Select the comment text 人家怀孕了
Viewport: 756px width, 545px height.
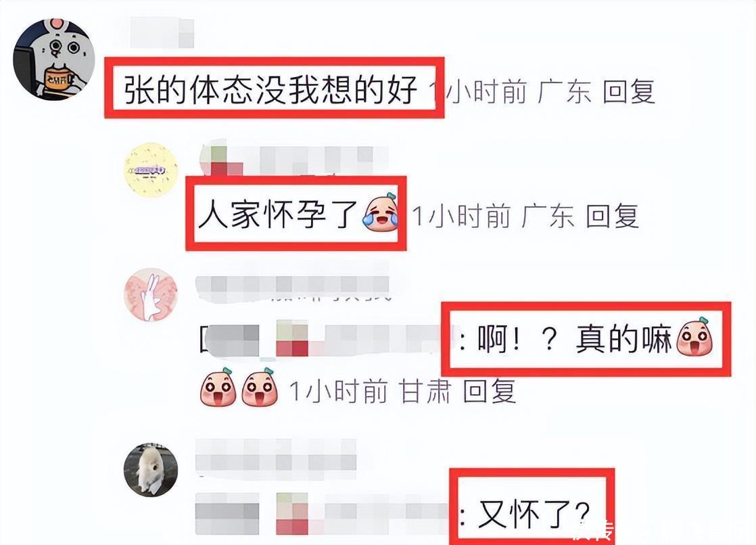point(278,214)
